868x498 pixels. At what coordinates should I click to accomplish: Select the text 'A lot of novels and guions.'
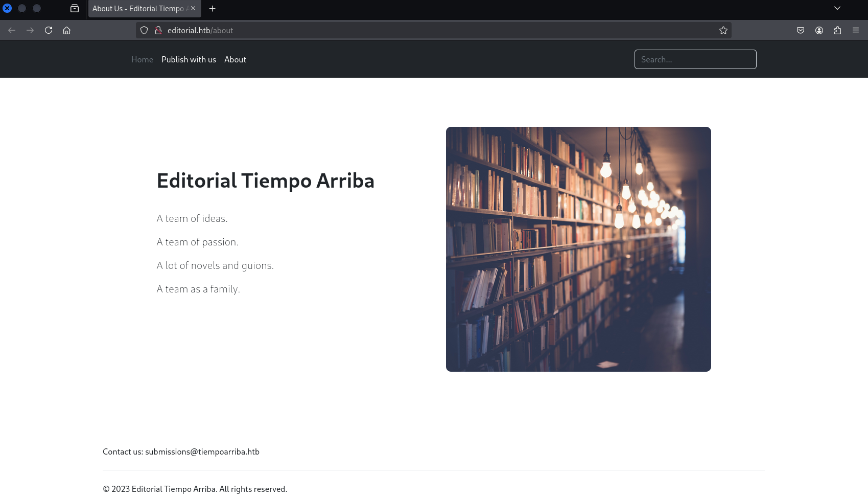click(x=215, y=266)
